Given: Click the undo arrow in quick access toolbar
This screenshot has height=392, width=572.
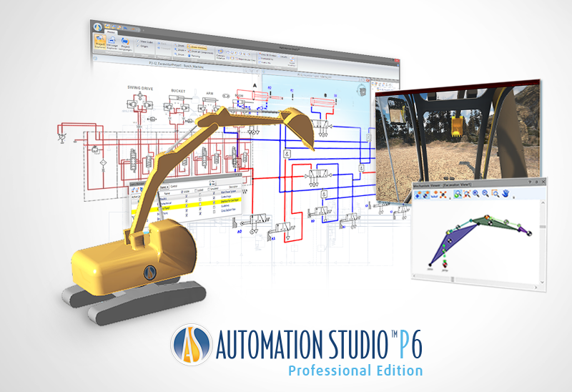Looking at the screenshot, I should pos(126,28).
